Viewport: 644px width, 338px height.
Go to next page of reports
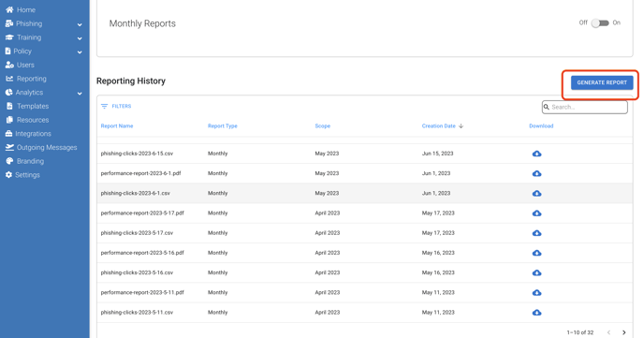pyautogui.click(x=623, y=332)
